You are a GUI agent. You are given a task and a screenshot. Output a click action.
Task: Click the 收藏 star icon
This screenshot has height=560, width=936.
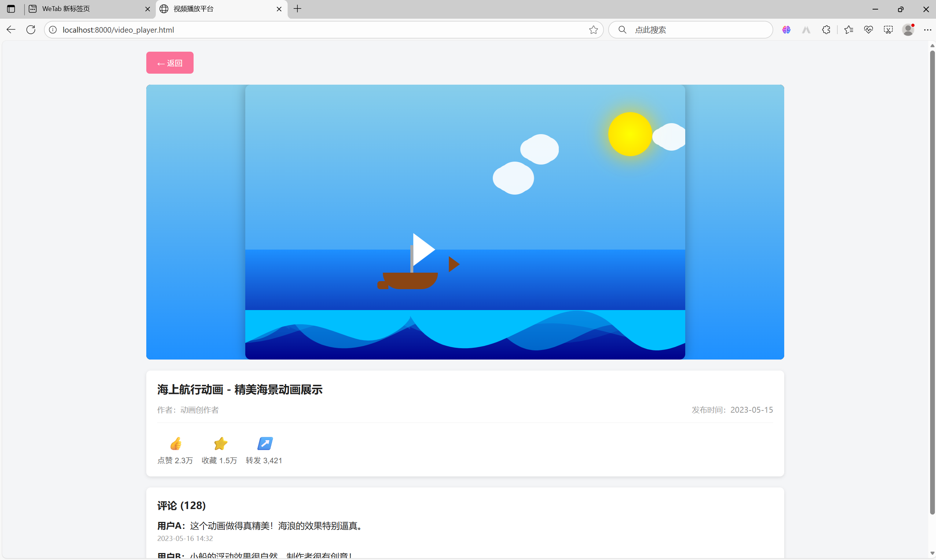[220, 443]
